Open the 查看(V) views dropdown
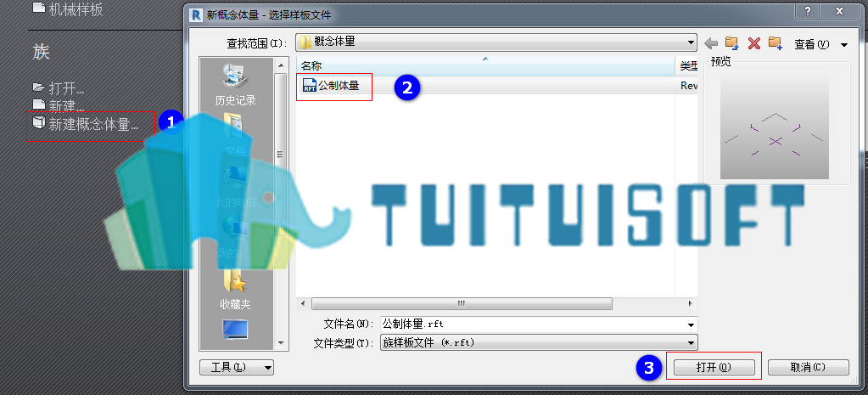This screenshot has width=868, height=395. 821,44
